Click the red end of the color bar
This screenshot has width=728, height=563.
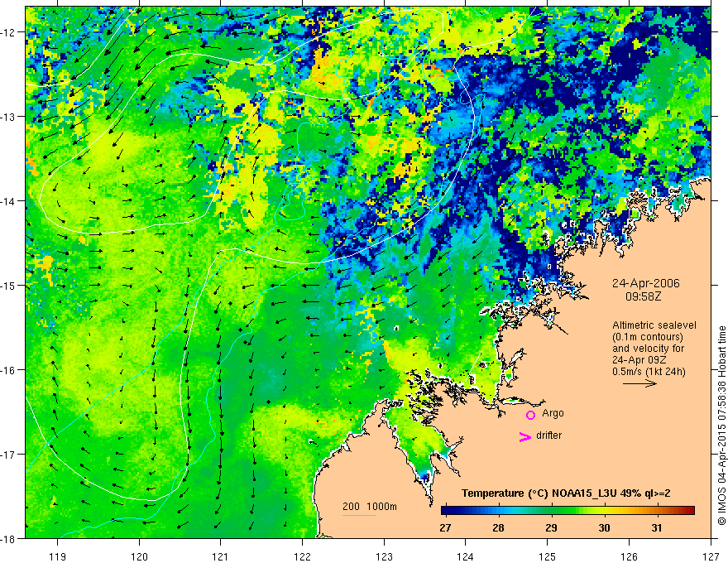click(690, 511)
